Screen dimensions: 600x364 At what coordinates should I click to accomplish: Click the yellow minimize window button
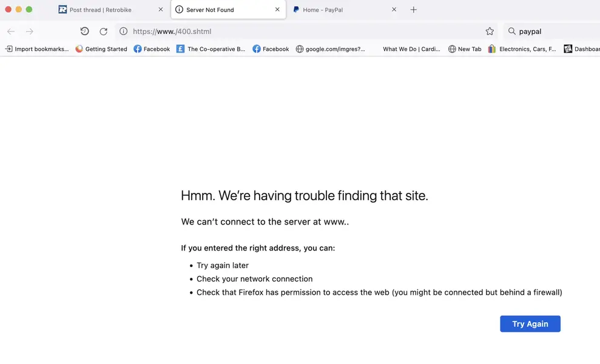[18, 9]
